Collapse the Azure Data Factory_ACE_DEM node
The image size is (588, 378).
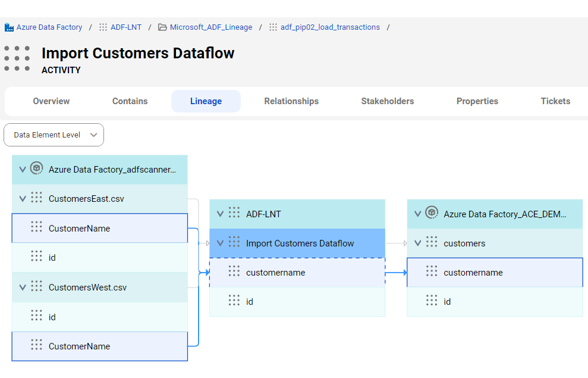418,214
